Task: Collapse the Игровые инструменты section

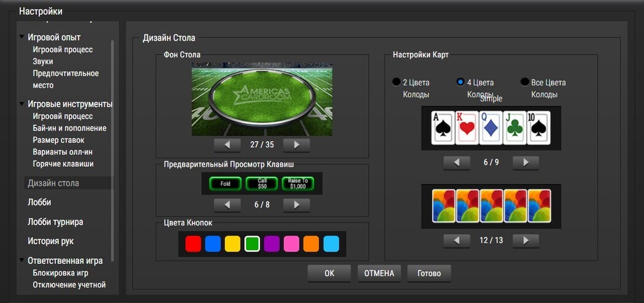Action: click(x=22, y=104)
